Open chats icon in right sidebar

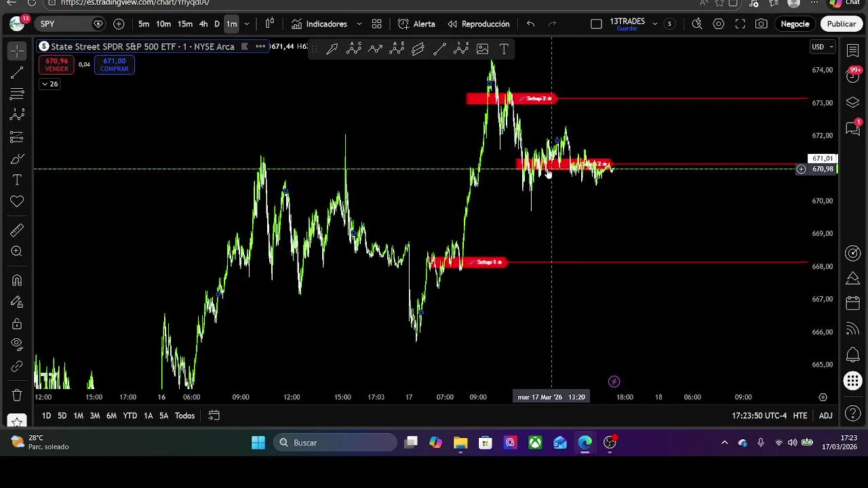coord(853,128)
